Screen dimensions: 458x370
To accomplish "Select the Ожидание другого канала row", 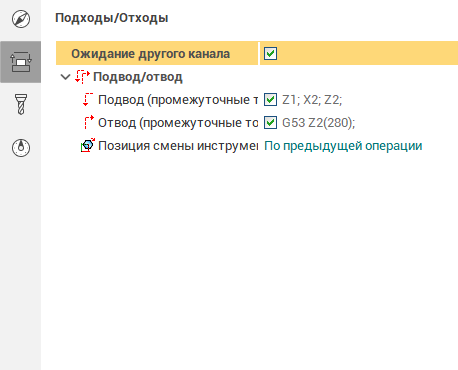I will [x=257, y=53].
